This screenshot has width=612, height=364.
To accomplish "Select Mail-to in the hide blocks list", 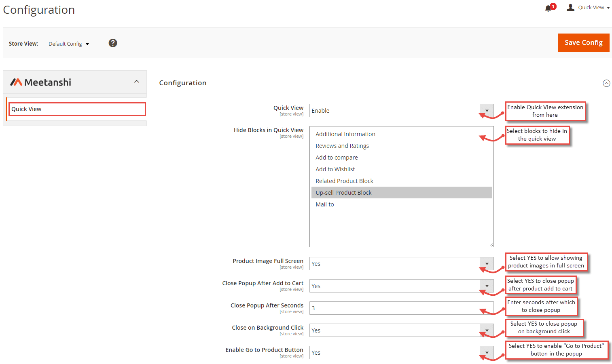I will pos(325,204).
